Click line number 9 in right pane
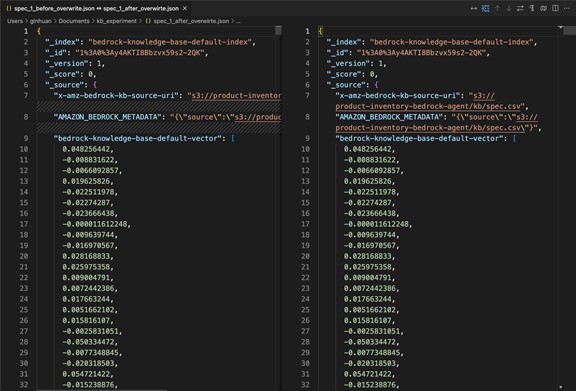 click(307, 138)
